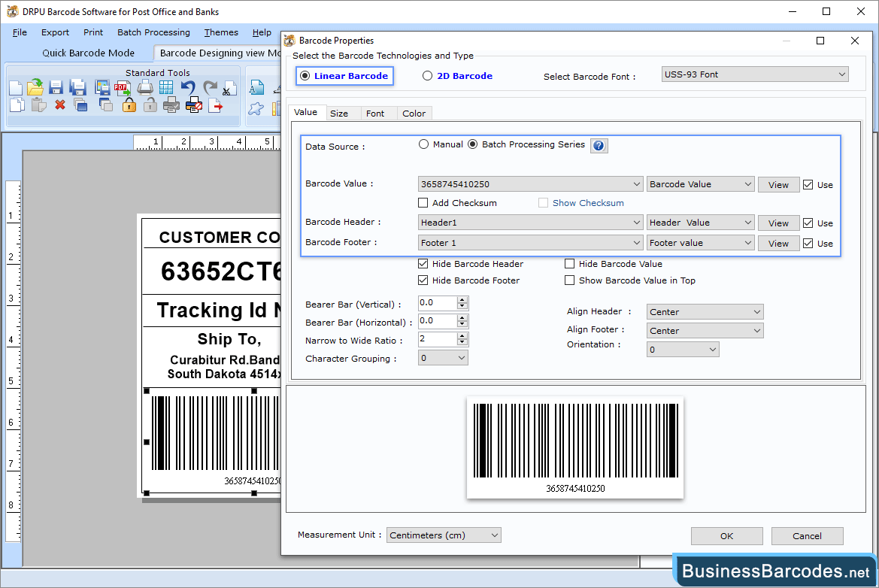Click the Paste clipboard icon

click(x=38, y=105)
